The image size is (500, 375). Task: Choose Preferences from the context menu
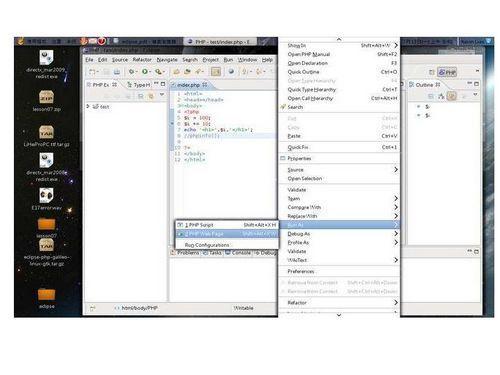[x=339, y=271]
